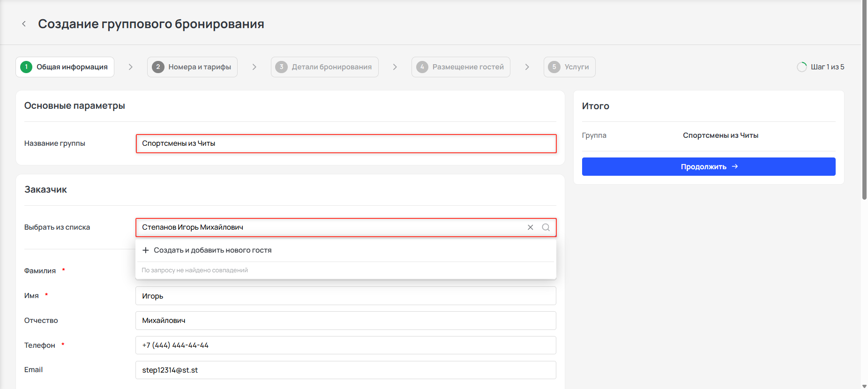Screen dimensions: 868x389
Task: Click the Имя field containing Игорь
Action: [x=346, y=296]
